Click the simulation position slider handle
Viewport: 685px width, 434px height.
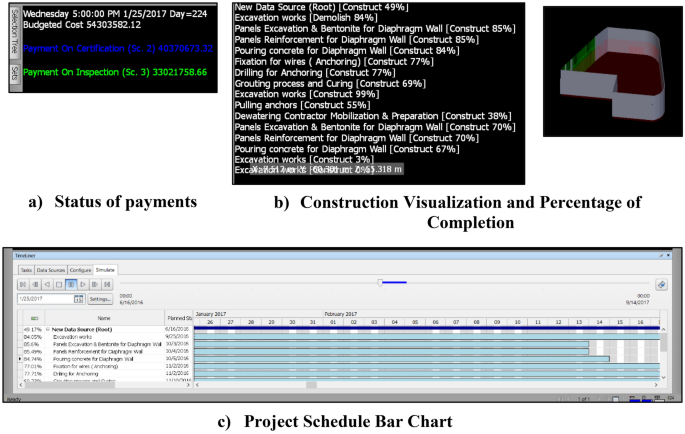(379, 283)
